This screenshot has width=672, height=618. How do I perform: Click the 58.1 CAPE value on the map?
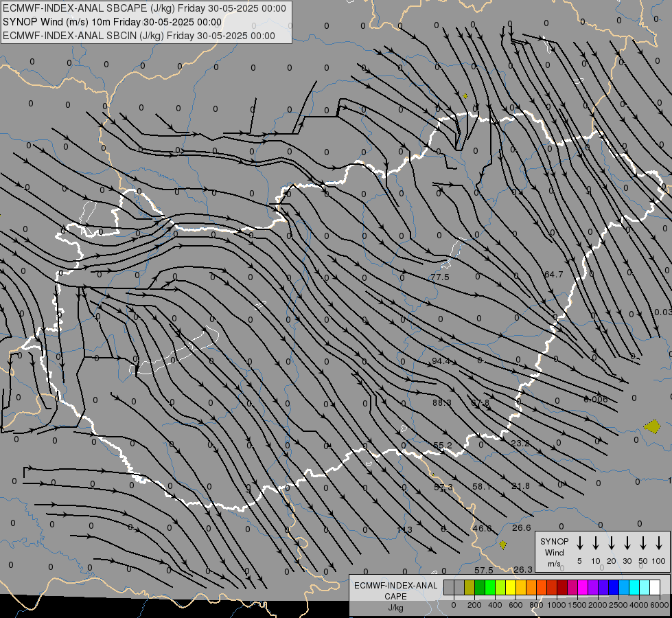pyautogui.click(x=481, y=486)
